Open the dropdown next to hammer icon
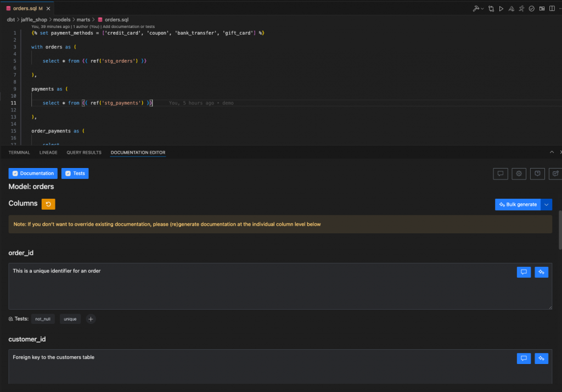This screenshot has width=562, height=392. [x=482, y=9]
